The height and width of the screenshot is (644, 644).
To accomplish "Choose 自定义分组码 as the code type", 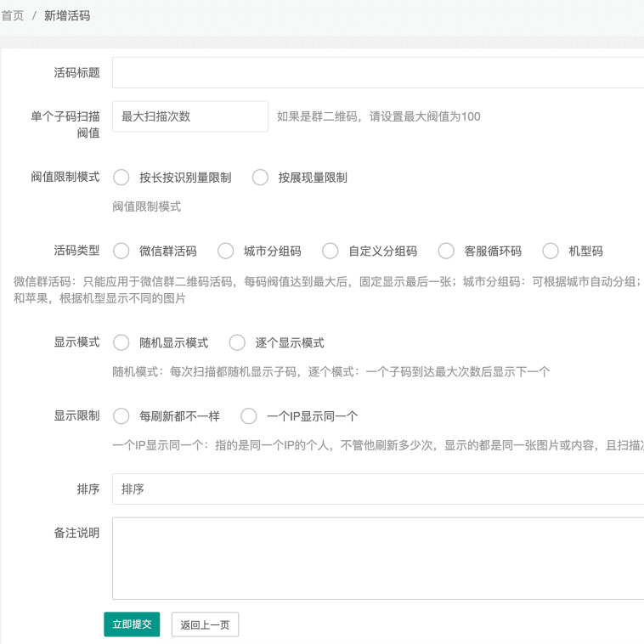I will (330, 251).
